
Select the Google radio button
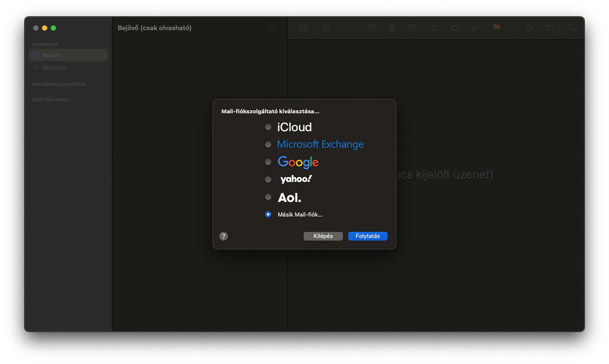click(268, 162)
